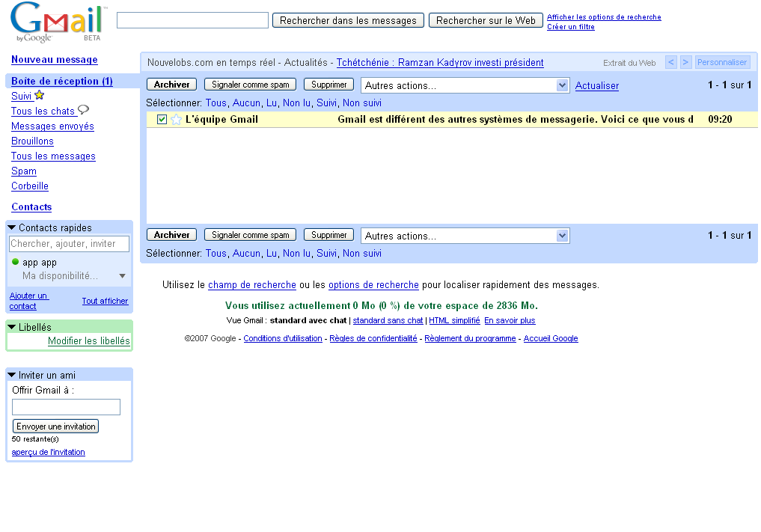Click Envoyer une invitation button
Image resolution: width=761 pixels, height=532 pixels.
56,426
